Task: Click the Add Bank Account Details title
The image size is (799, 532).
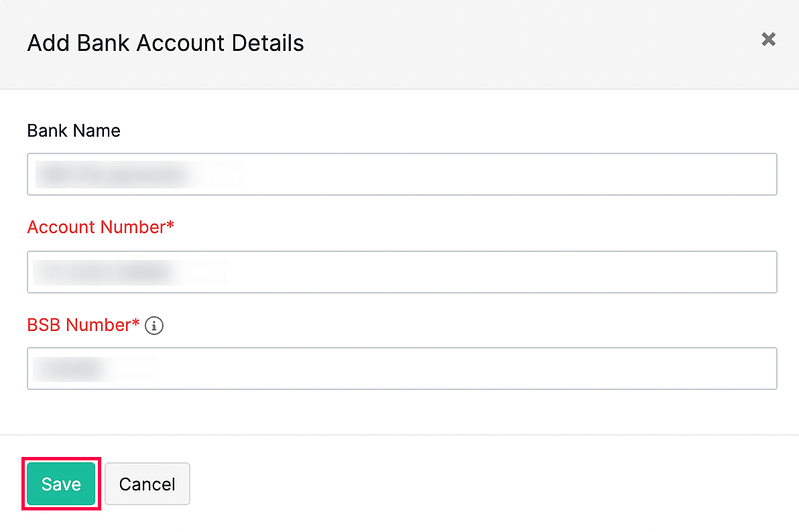Action: [x=165, y=43]
